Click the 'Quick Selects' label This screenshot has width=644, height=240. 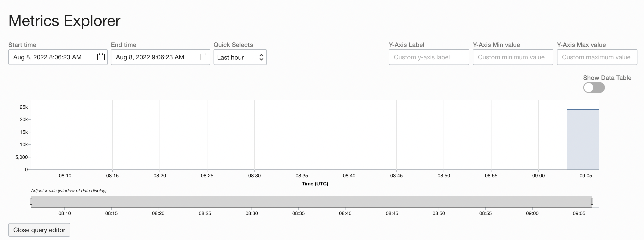(x=233, y=45)
